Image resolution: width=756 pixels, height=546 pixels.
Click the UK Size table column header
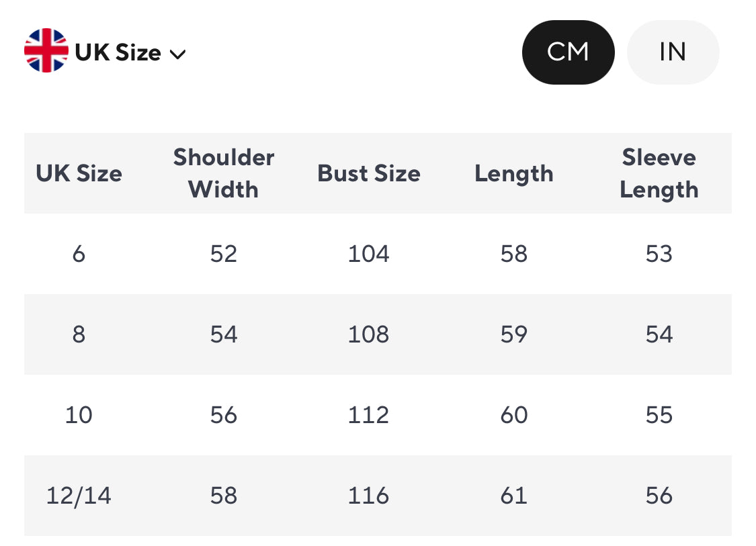[x=79, y=173]
